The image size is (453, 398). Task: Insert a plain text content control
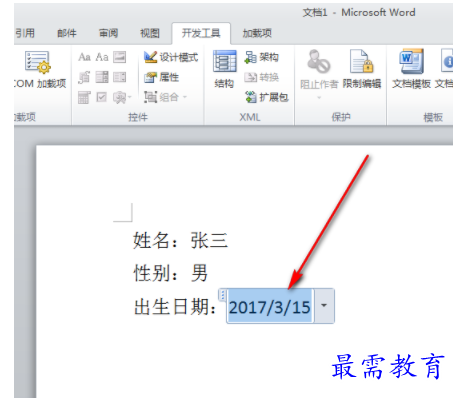point(102,57)
